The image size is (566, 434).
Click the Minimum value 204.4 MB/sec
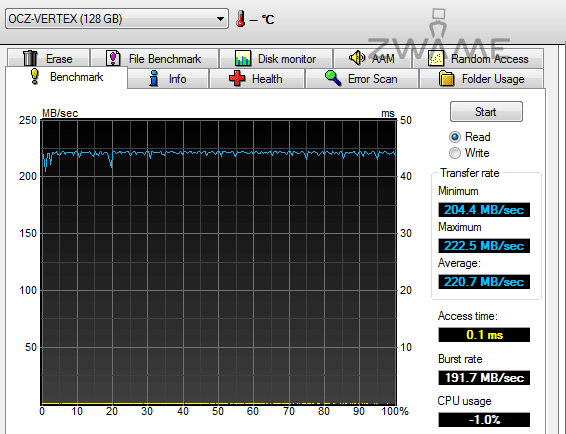[x=484, y=210]
